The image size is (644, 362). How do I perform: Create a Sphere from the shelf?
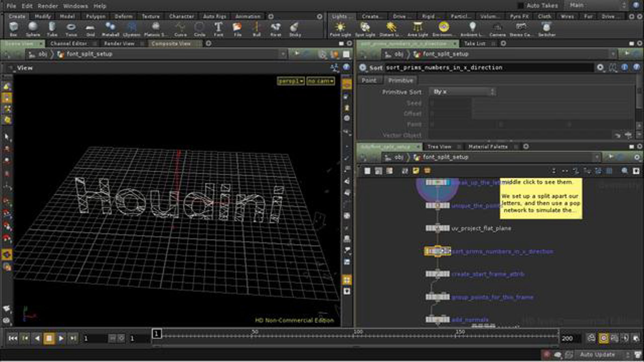point(33,29)
